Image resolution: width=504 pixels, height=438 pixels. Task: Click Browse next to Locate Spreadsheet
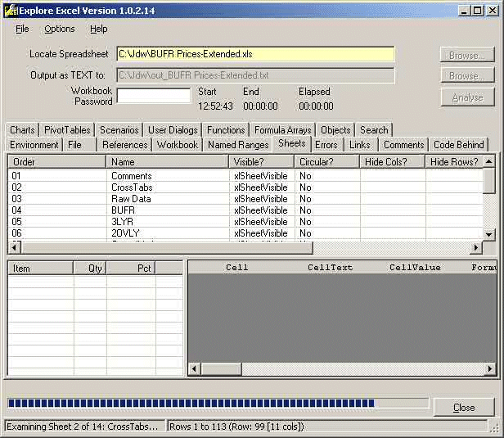tap(467, 55)
